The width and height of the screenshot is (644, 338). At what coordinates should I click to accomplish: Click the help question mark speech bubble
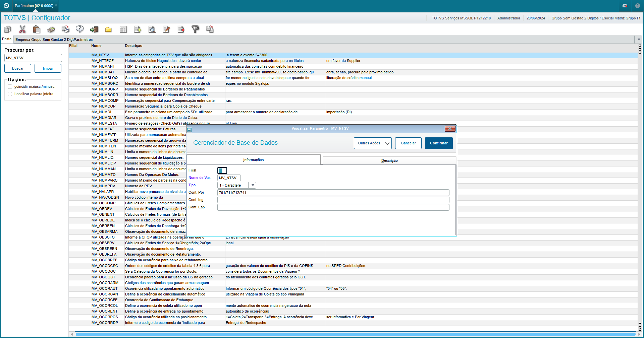[x=79, y=29]
